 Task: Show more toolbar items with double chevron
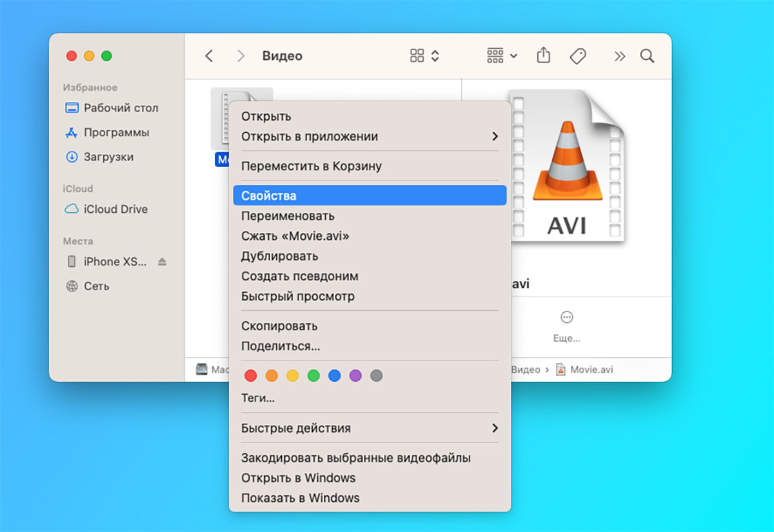coord(619,56)
